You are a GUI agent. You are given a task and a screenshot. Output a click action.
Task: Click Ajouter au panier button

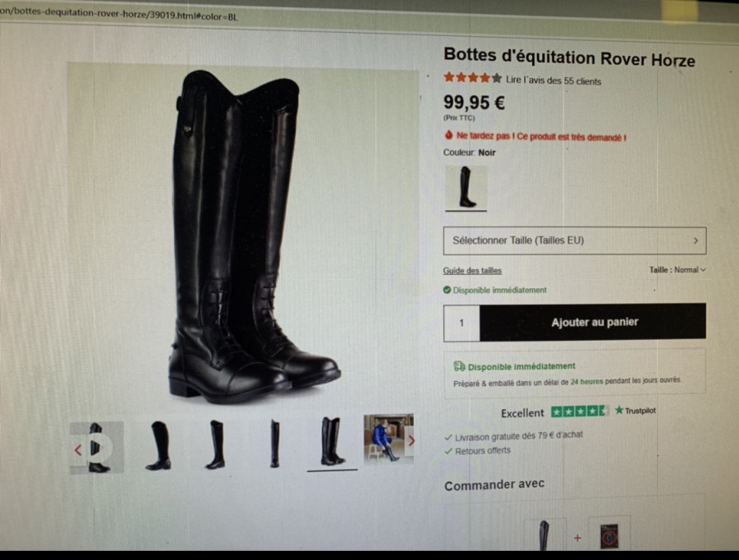[x=593, y=322]
